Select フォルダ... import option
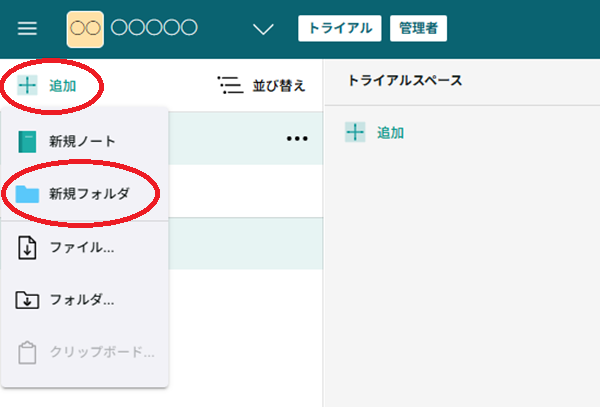 (x=81, y=299)
